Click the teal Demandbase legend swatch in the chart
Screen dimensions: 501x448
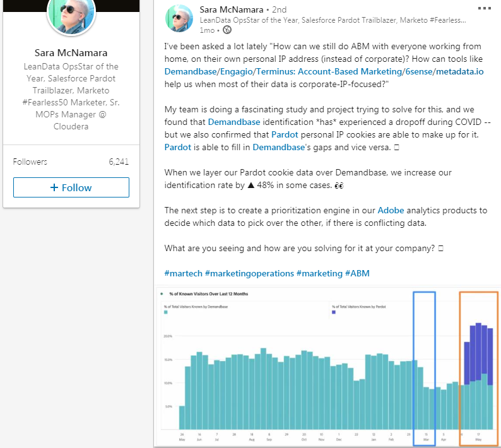pos(166,312)
